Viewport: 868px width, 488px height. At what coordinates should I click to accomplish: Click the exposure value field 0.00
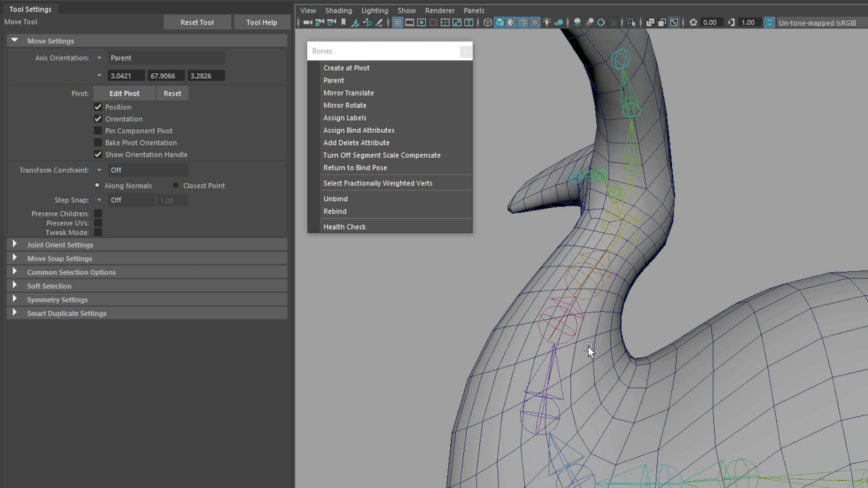[x=711, y=22]
